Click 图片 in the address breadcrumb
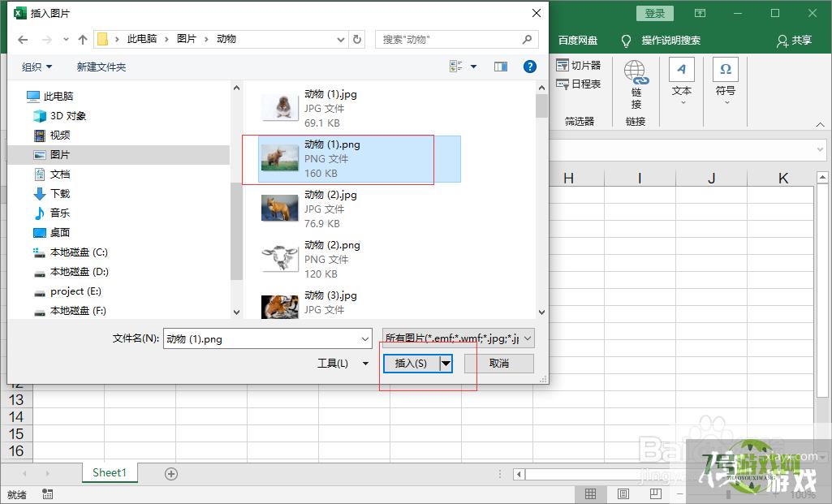 point(186,39)
